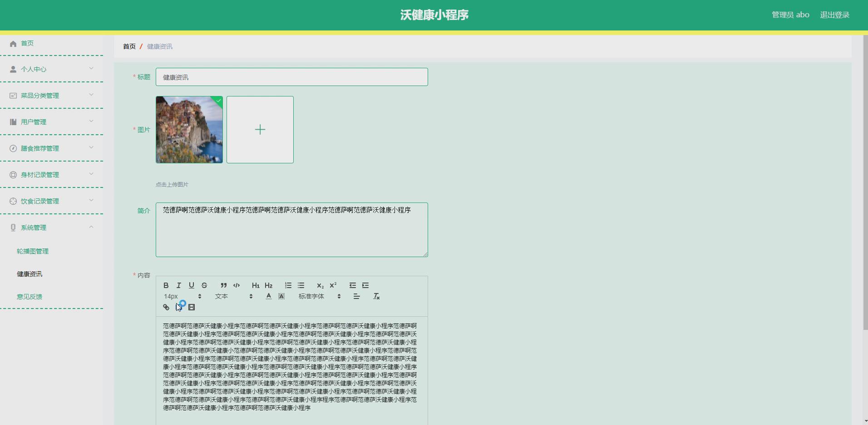Screen dimensions: 868x425
Task: Click the 点击上传图片 hint text
Action: point(172,184)
